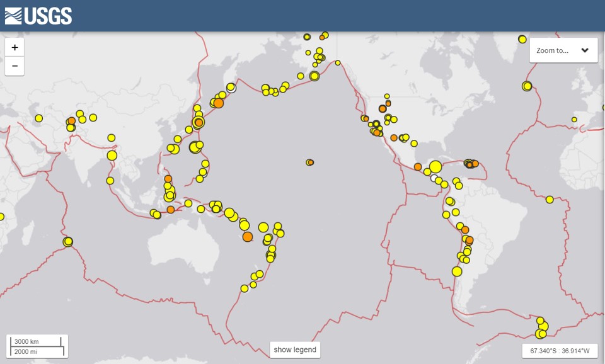The image size is (605, 364).
Task: Click the coordinates readout at bottom right
Action: click(x=560, y=351)
